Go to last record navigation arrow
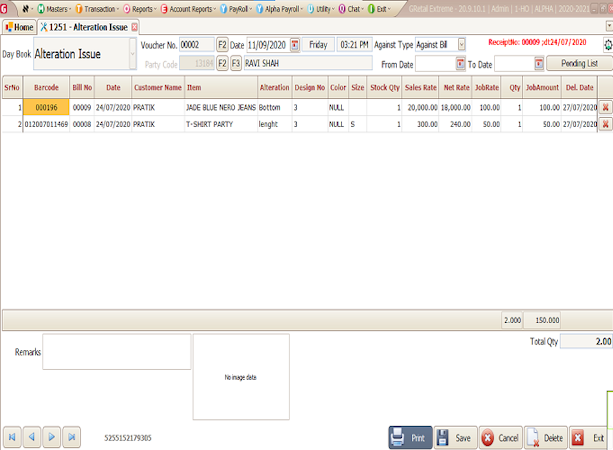This screenshot has width=613, height=450. (72, 437)
